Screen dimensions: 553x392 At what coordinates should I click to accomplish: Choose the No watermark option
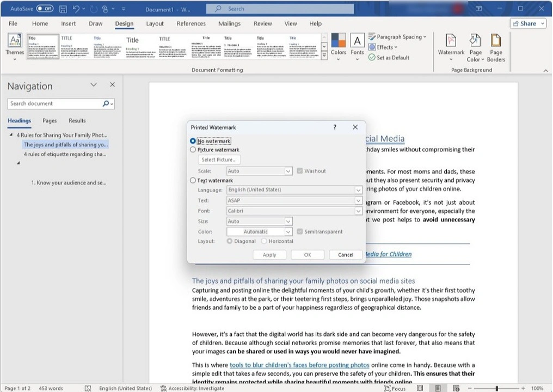tap(193, 140)
